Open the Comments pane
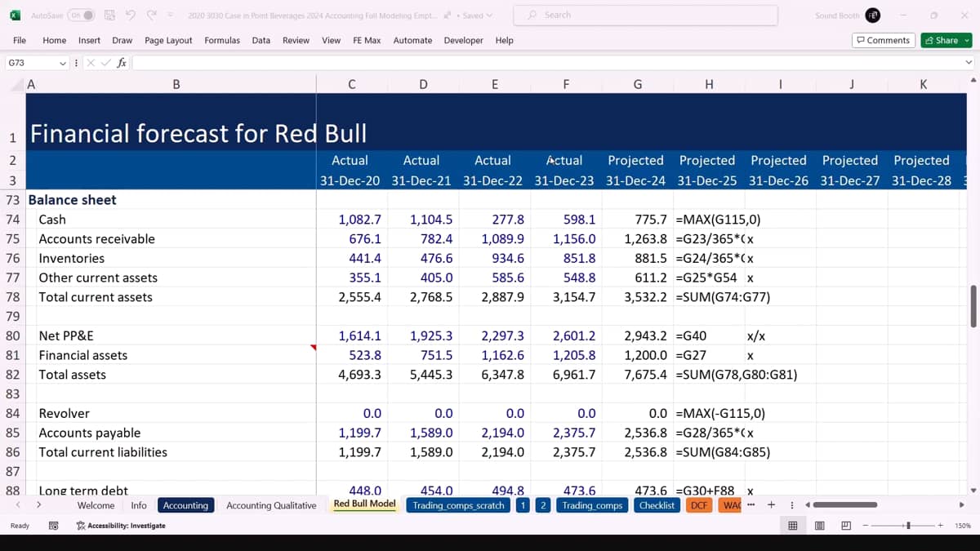 coord(883,40)
